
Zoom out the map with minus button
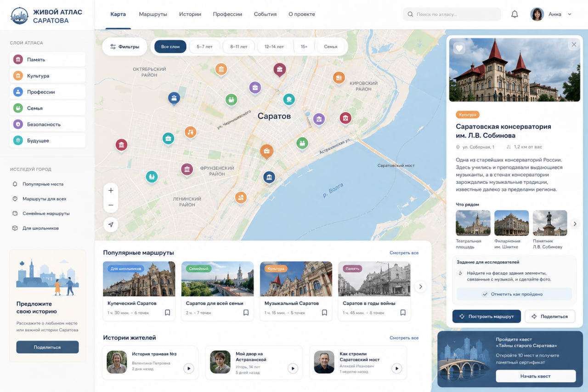(x=111, y=205)
